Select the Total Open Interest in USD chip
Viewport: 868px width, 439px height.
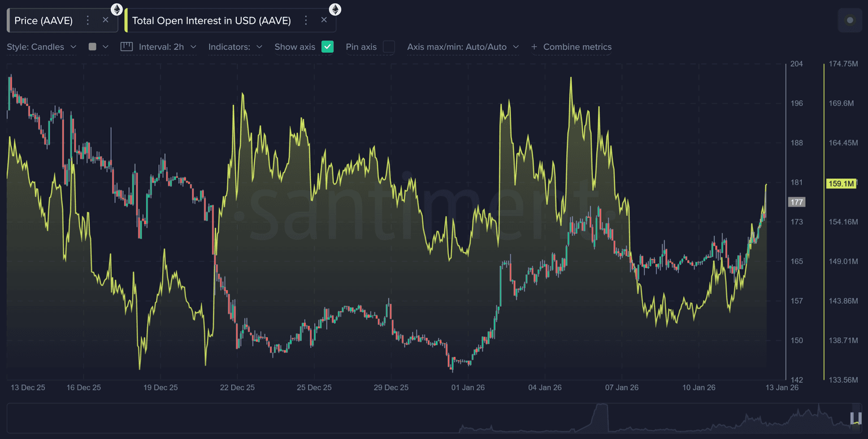click(211, 20)
